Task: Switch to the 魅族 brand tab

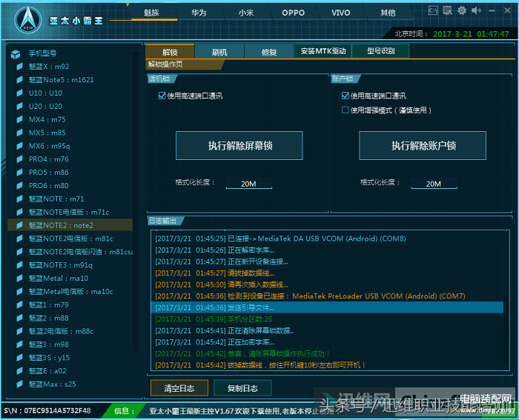Action: click(151, 13)
